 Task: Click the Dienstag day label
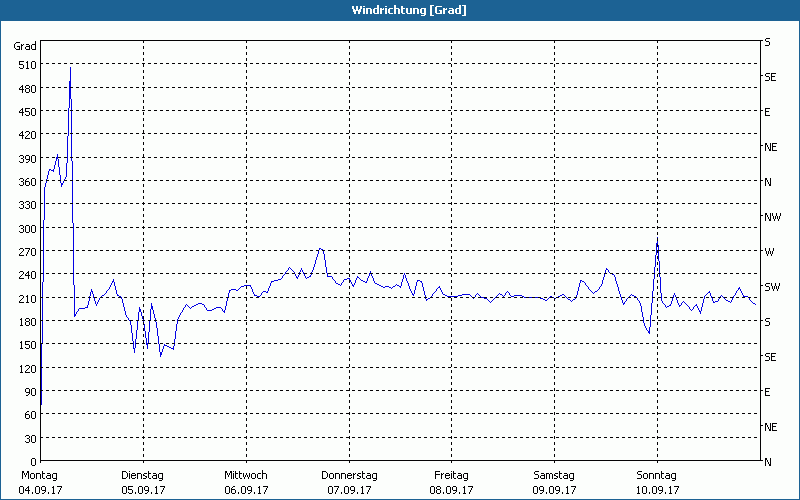tap(142, 476)
